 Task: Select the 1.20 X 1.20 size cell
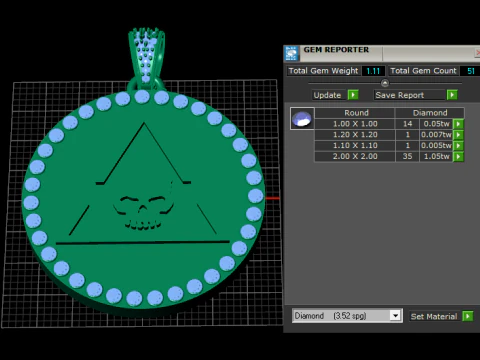point(355,135)
